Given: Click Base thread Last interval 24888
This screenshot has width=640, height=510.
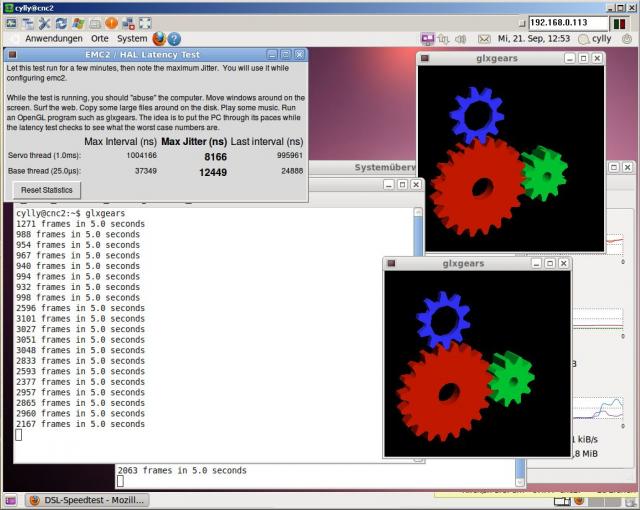Looking at the screenshot, I should (x=292, y=171).
